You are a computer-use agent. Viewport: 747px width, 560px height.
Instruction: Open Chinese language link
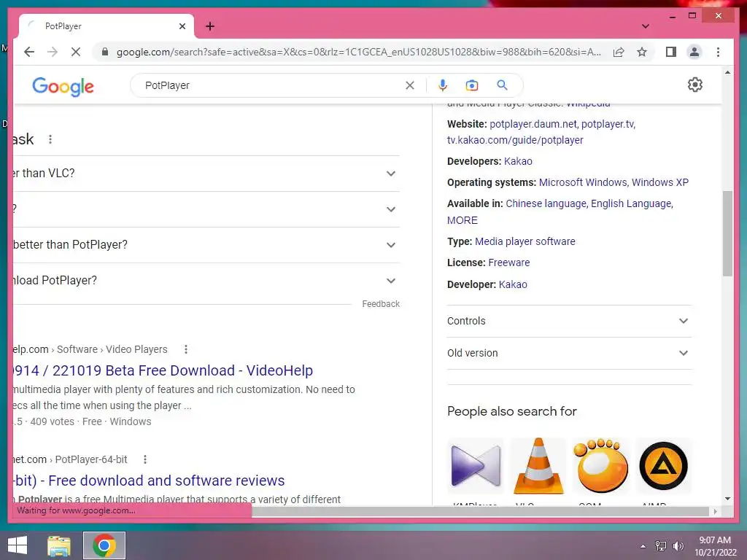tap(546, 204)
